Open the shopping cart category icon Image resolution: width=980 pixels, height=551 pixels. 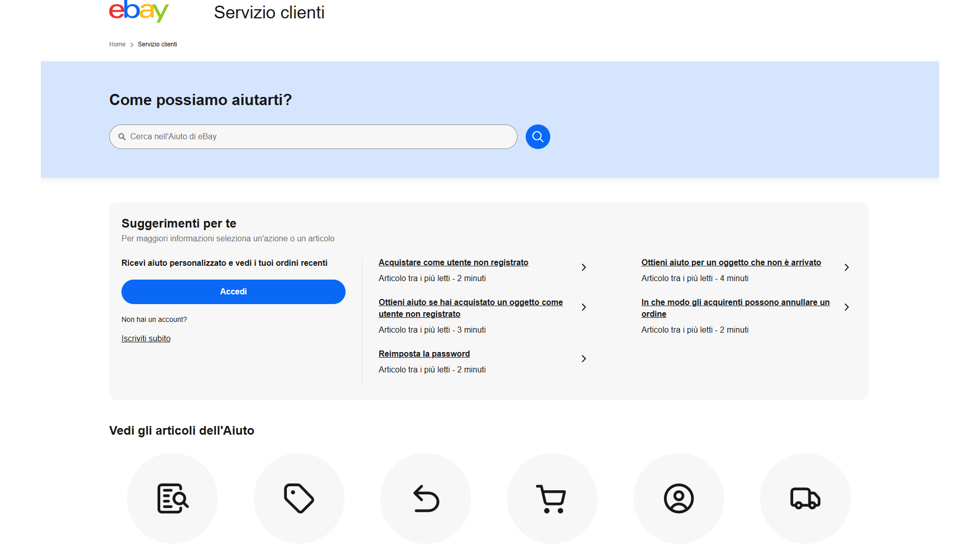(x=552, y=498)
